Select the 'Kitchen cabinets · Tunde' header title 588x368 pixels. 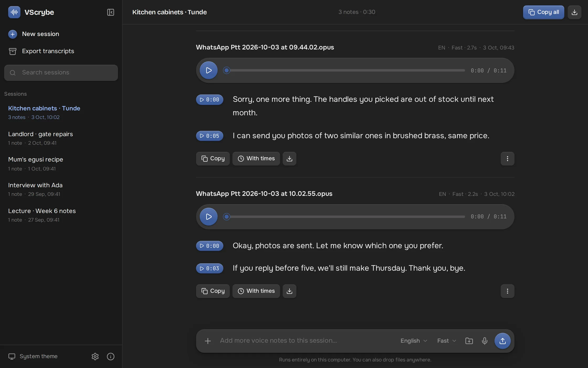click(169, 12)
